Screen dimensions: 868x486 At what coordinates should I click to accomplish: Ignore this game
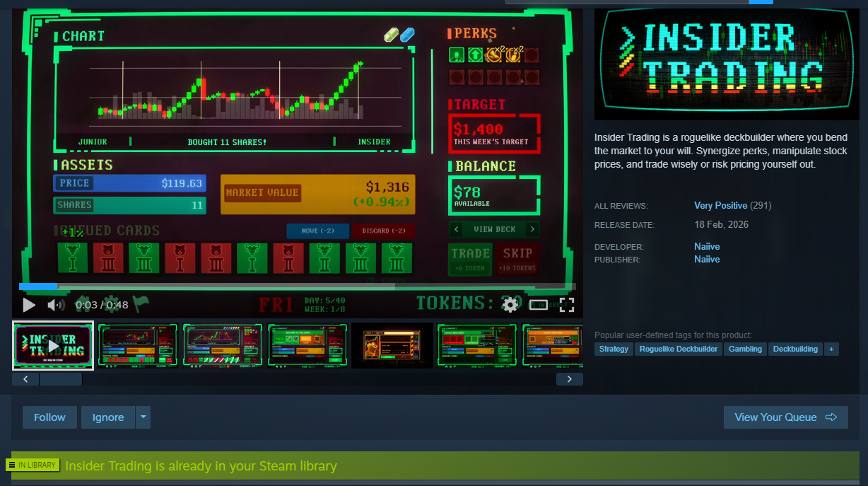108,417
